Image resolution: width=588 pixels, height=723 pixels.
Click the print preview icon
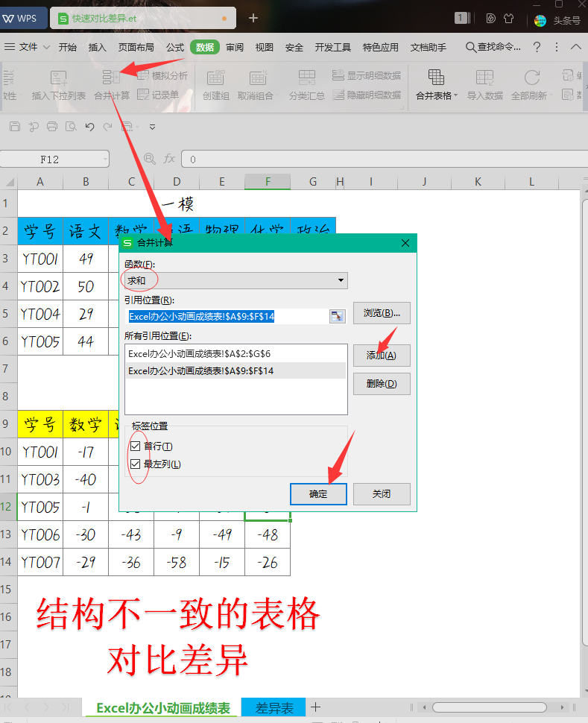(71, 127)
